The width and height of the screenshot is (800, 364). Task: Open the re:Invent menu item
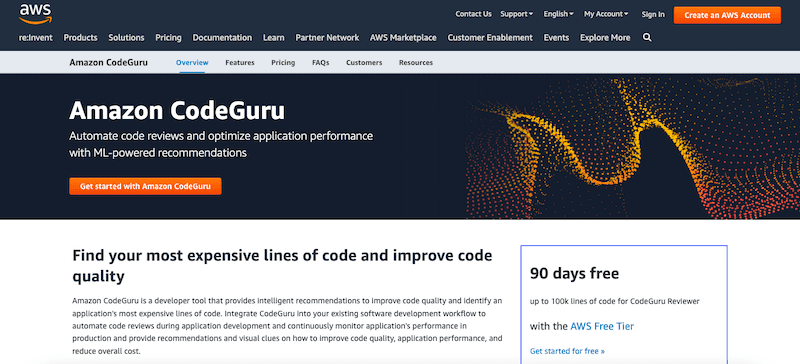36,37
